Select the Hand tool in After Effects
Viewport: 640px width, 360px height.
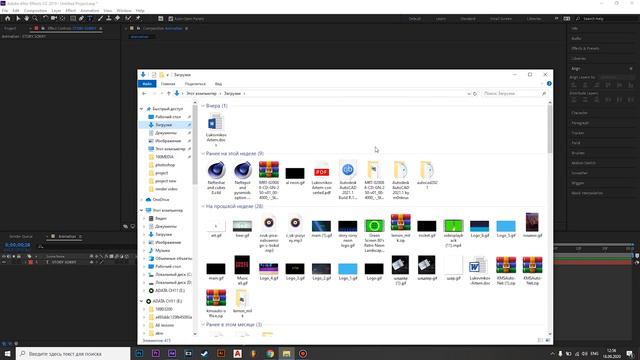tap(27, 18)
